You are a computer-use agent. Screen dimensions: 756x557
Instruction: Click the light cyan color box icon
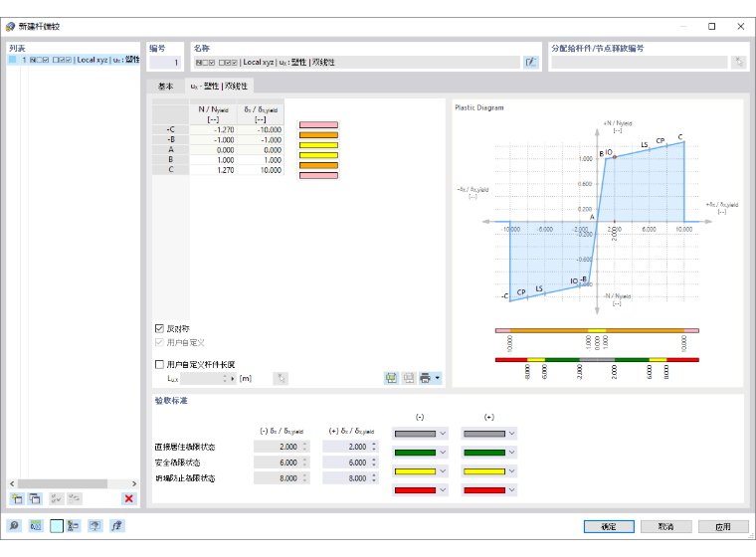(x=57, y=525)
